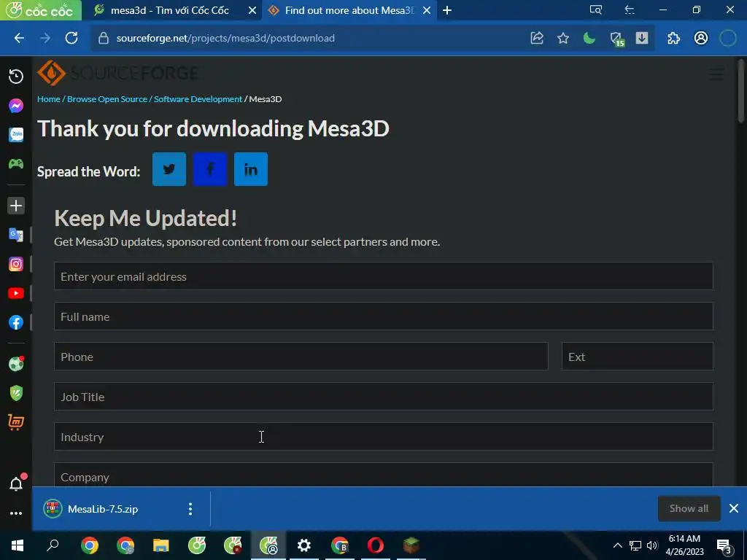Close the downloads bar

coord(734,508)
